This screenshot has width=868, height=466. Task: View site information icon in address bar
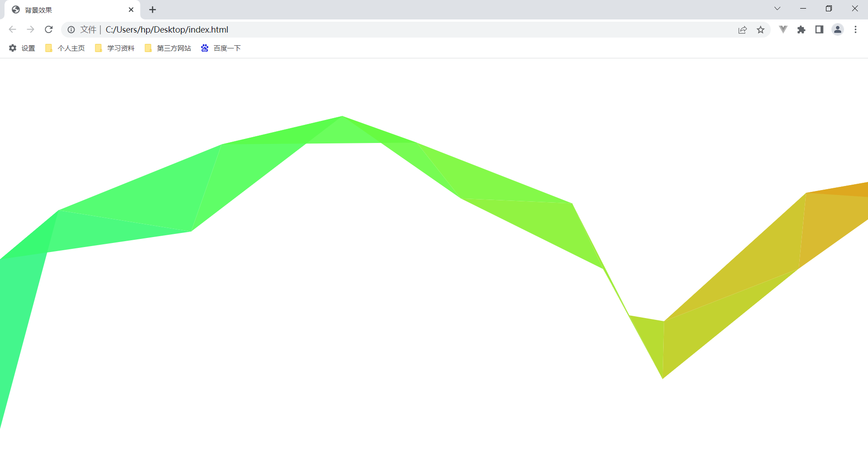point(71,29)
